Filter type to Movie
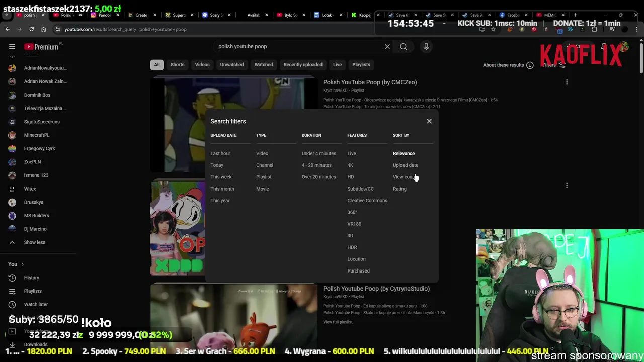Screen dimensions: 644x362 point(263,189)
